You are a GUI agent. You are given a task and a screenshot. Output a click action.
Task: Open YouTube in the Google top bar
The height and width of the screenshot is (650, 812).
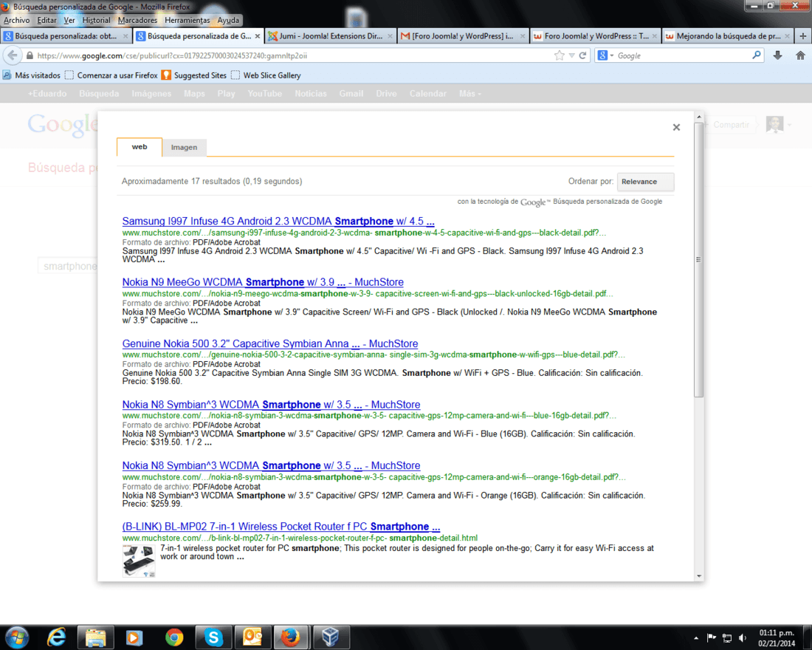(264, 93)
